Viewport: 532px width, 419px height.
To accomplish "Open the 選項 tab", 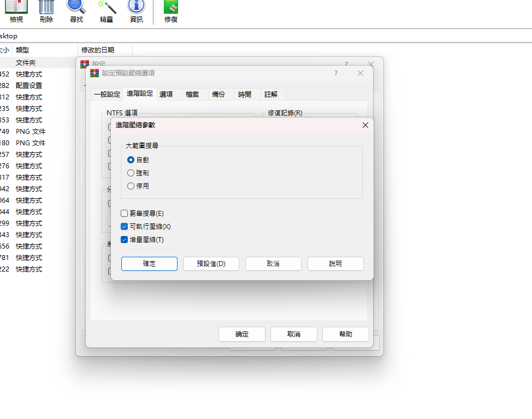I will pyautogui.click(x=166, y=95).
